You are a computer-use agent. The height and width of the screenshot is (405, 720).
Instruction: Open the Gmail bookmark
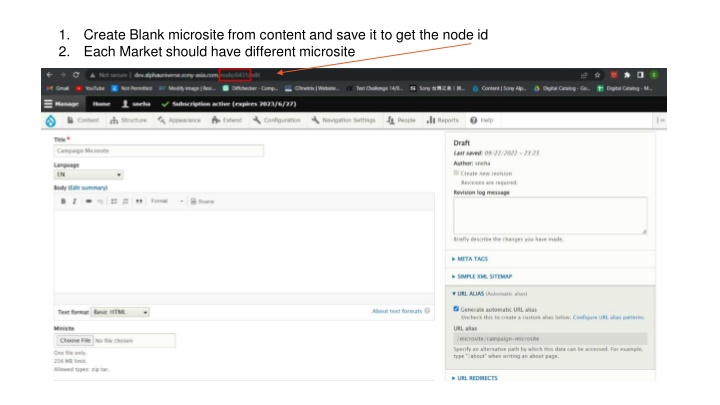58,88
